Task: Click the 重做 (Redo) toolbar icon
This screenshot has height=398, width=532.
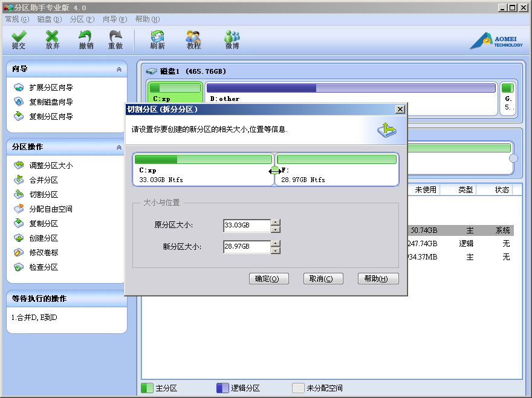Action: point(115,40)
